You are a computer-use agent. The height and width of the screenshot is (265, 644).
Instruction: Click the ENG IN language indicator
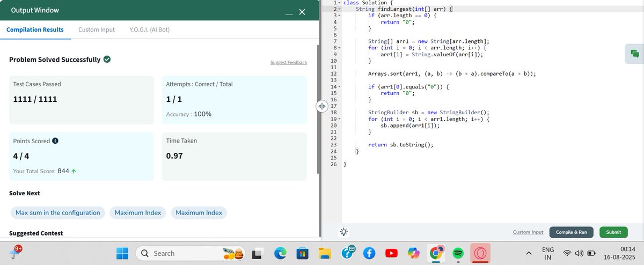(548, 253)
